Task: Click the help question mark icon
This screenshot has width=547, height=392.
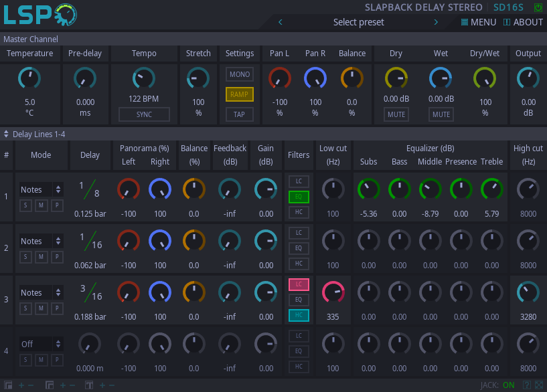Action: pos(528,385)
